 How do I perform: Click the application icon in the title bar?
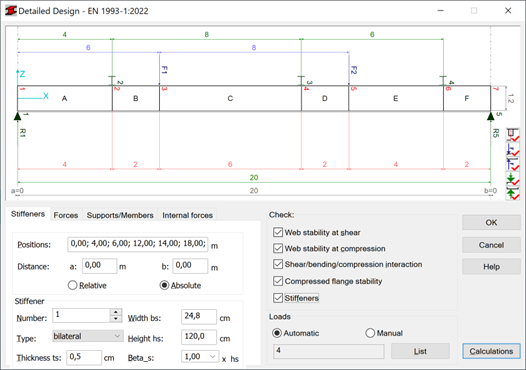point(11,11)
